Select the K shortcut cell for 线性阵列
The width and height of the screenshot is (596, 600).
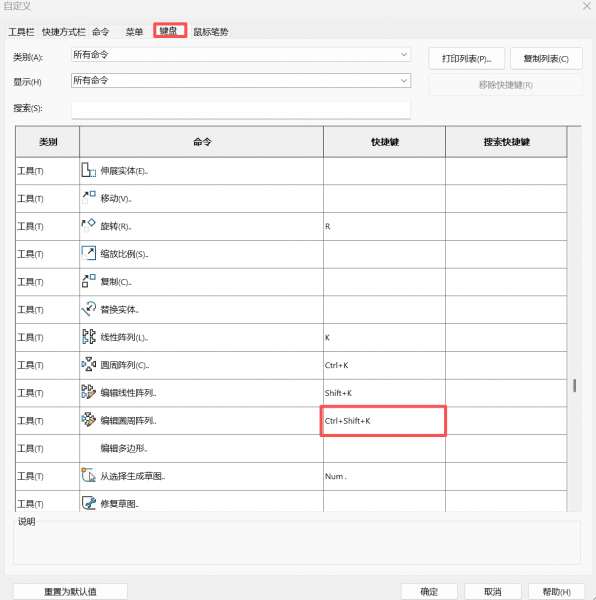coord(384,337)
